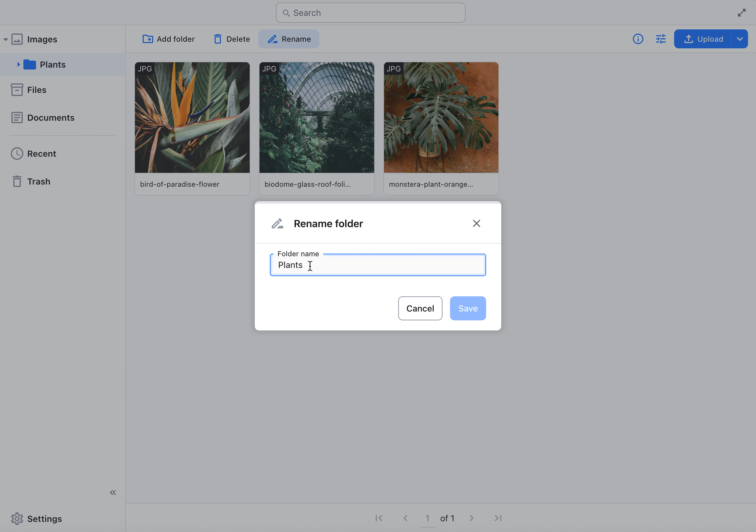This screenshot has height=532, width=756.
Task: Select the Plants folder in sidebar
Action: [x=63, y=64]
